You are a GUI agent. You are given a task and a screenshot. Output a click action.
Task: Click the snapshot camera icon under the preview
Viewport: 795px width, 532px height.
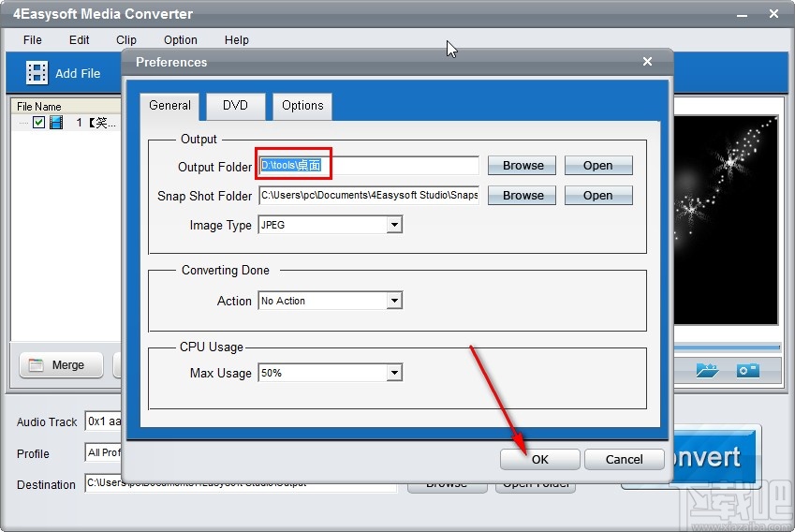tap(748, 370)
